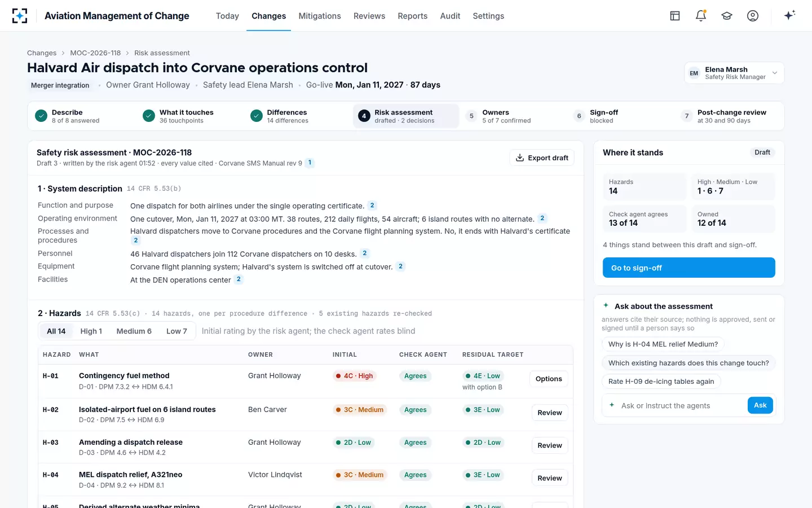Viewport: 812px width, 508px height.
Task: Open the Reviews tab
Action: [369, 16]
